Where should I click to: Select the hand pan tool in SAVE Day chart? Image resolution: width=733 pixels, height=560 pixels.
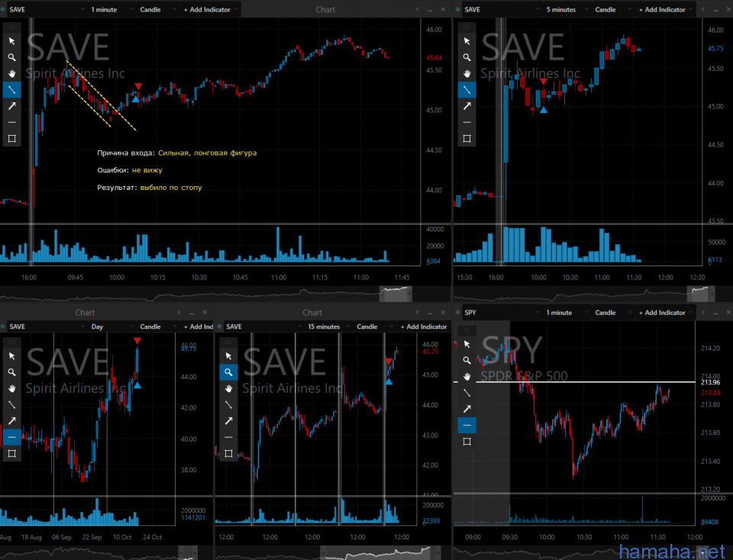coord(11,388)
